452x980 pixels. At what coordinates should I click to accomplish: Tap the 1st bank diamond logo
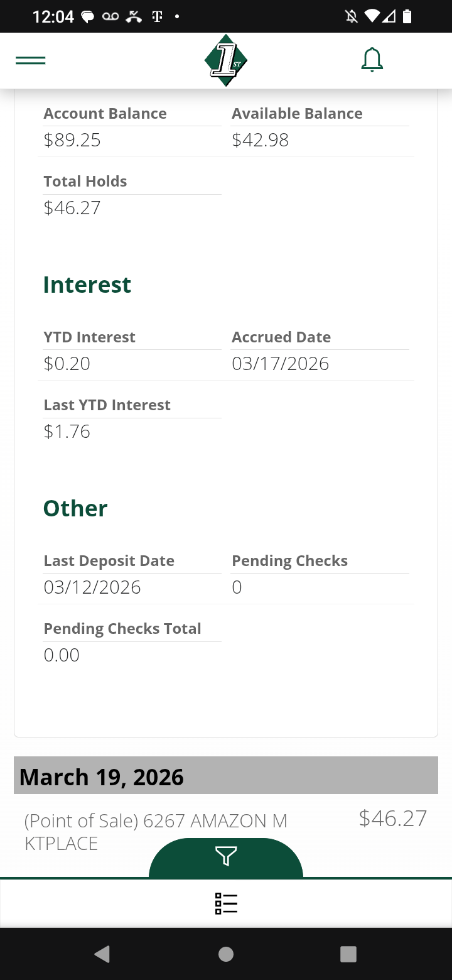click(x=226, y=60)
